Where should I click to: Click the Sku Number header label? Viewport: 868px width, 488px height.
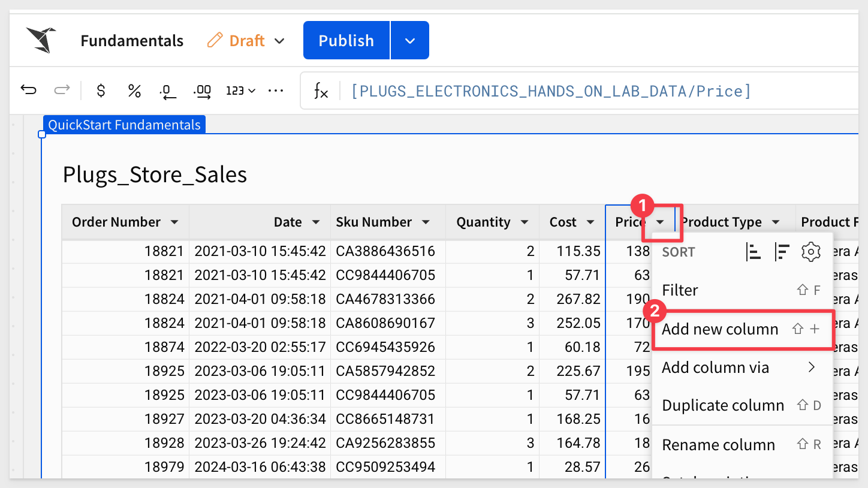coord(373,222)
